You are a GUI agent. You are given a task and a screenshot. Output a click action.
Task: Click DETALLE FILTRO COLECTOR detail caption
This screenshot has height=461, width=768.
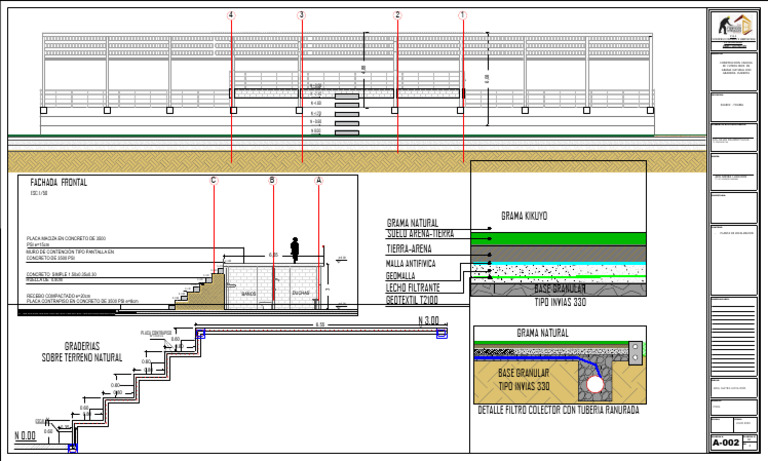click(558, 410)
